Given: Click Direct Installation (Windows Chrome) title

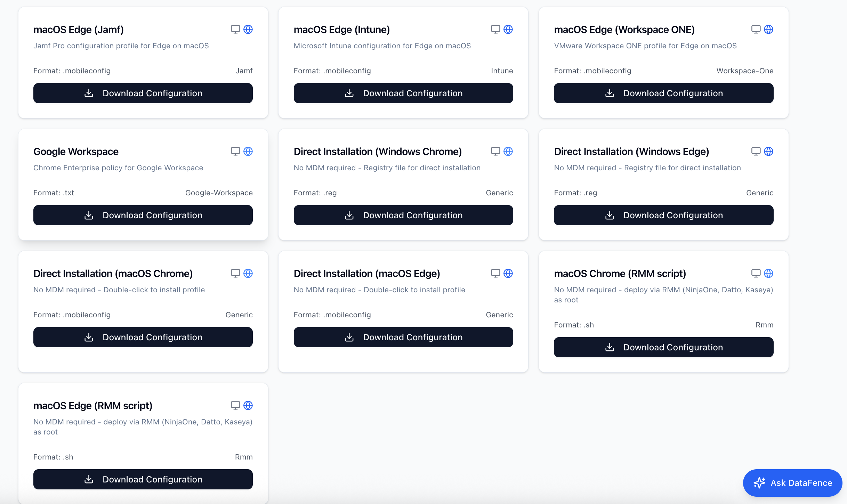Looking at the screenshot, I should pos(378,152).
